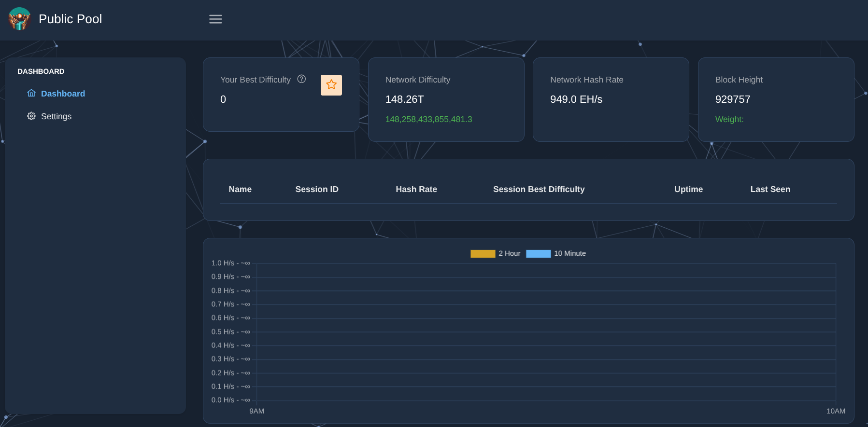Open the Dashboard sidebar item
Image resolution: width=868 pixels, height=427 pixels.
[63, 94]
